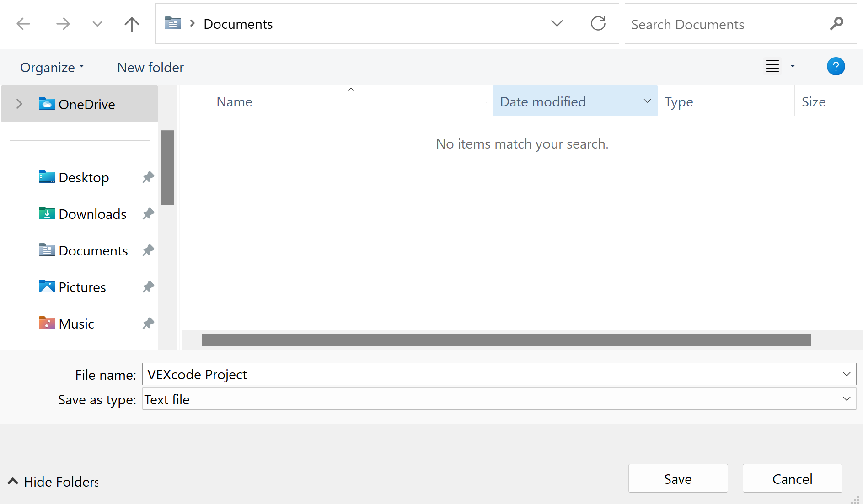Toggle the pin on Downloads
This screenshot has width=863, height=504.
click(148, 213)
